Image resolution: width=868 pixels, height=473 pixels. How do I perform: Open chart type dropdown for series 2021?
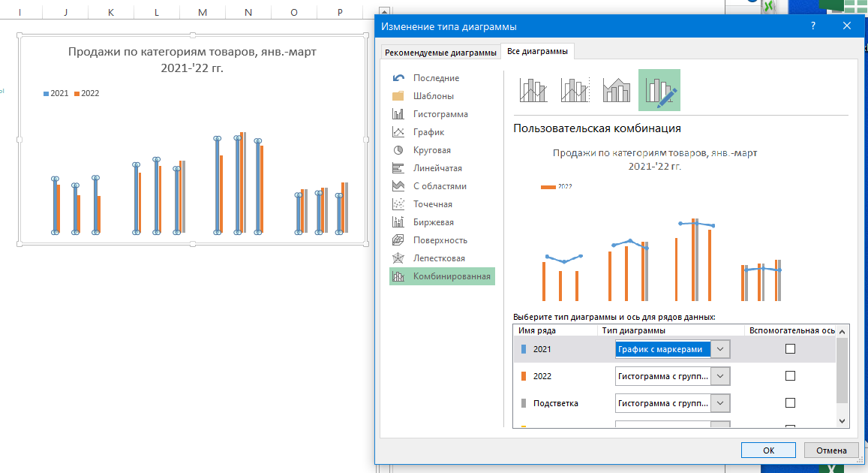pos(719,349)
